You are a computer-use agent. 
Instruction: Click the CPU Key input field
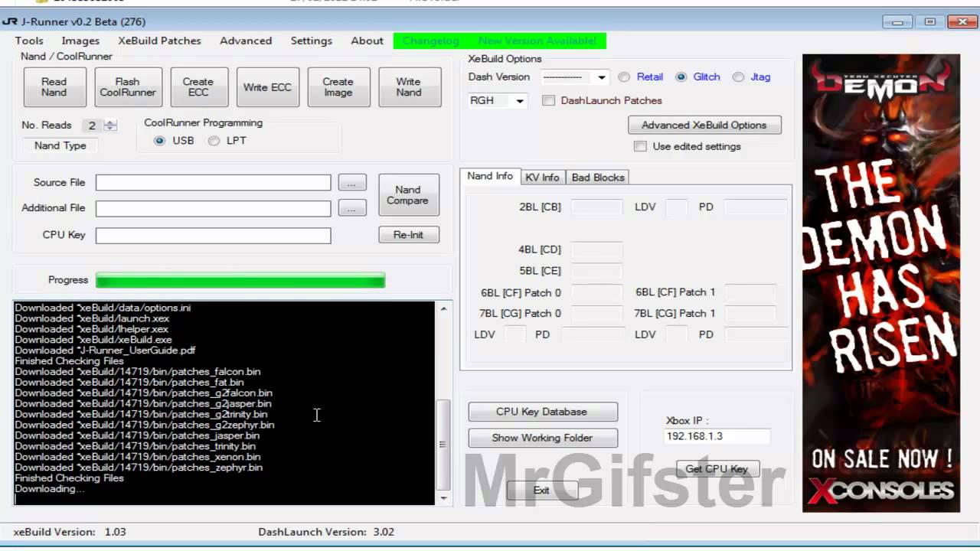[x=213, y=235]
